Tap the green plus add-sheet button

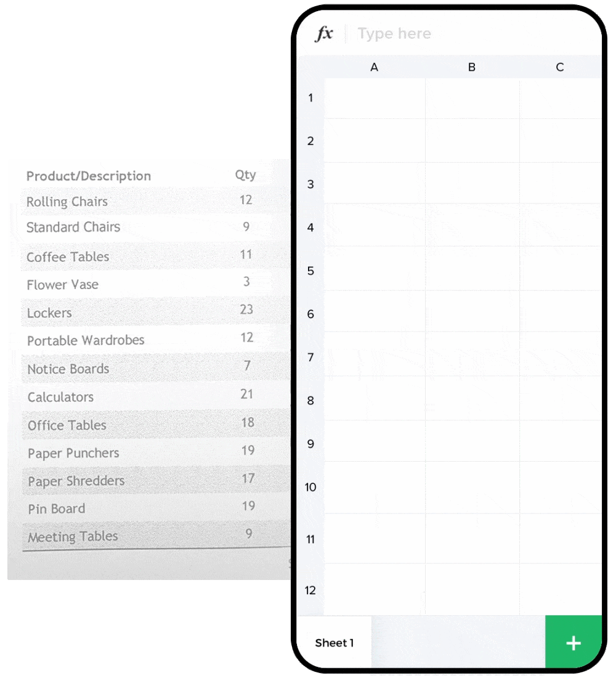573,643
